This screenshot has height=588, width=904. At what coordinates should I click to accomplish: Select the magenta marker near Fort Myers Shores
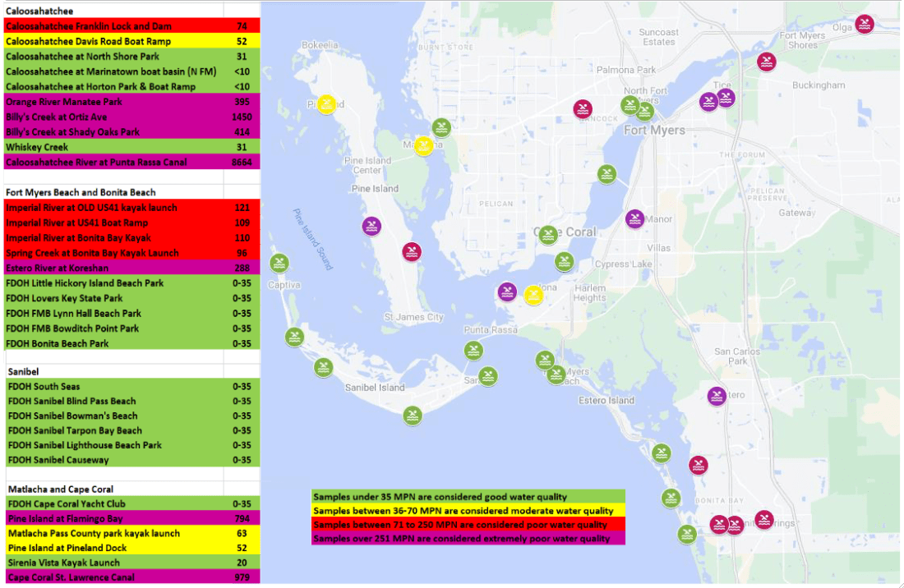(767, 62)
